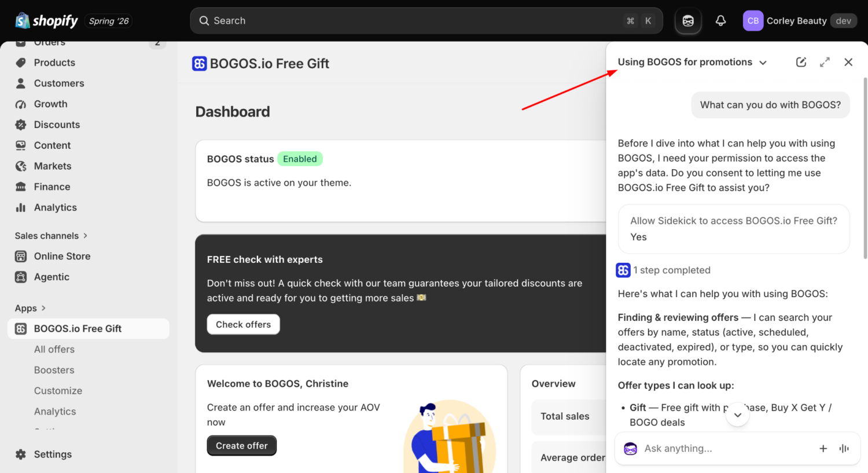This screenshot has height=473, width=868.
Task: Click the Spring '26 edition badge
Action: click(x=109, y=21)
